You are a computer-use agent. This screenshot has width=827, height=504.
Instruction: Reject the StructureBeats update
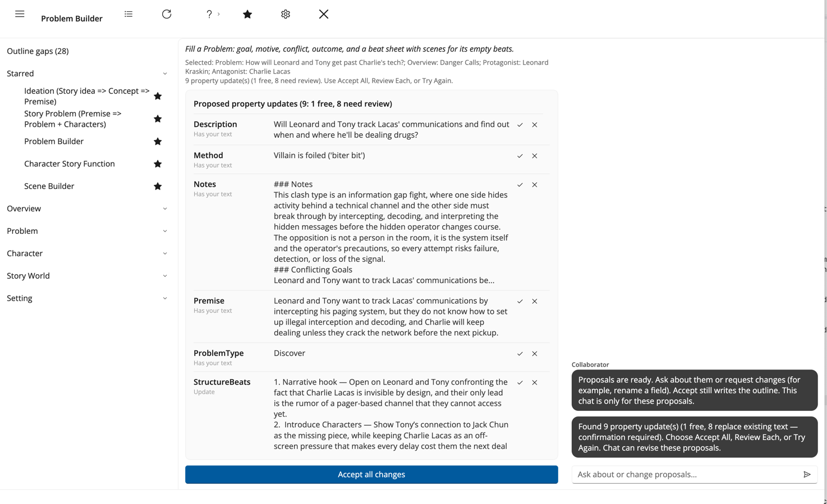tap(535, 382)
